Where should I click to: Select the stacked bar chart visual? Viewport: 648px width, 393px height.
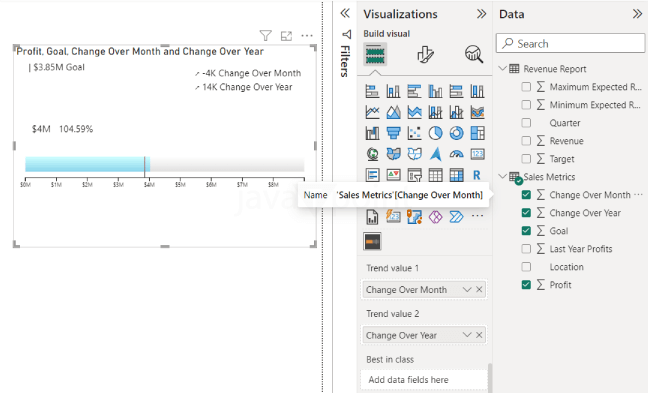372,91
